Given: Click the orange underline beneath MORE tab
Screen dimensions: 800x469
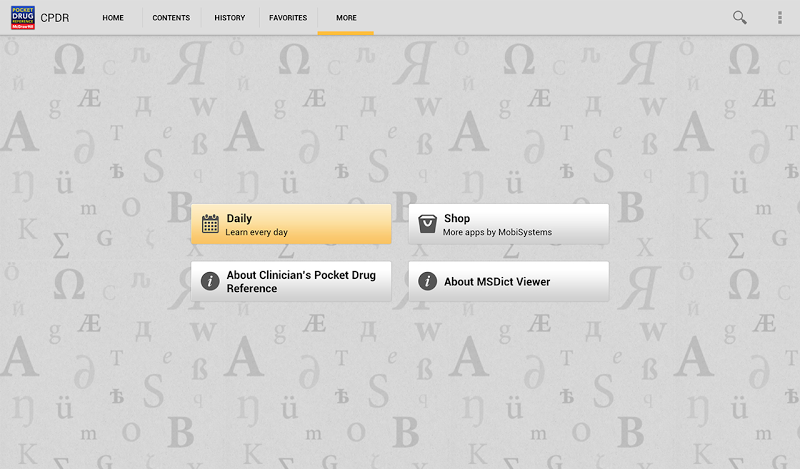Looking at the screenshot, I should 346,33.
